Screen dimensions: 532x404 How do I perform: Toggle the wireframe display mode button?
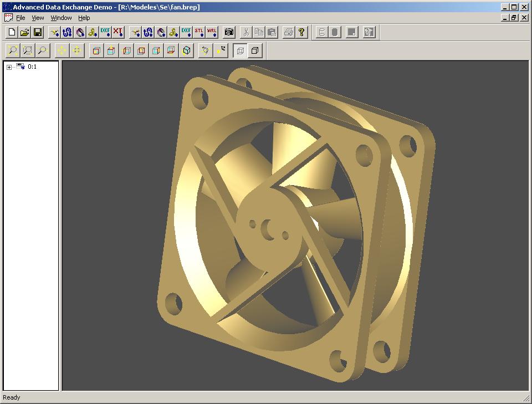click(x=321, y=32)
